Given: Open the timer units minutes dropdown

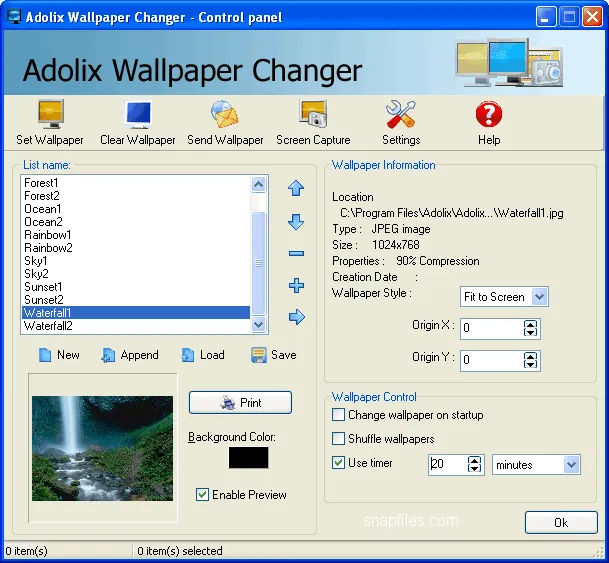Looking at the screenshot, I should [571, 465].
